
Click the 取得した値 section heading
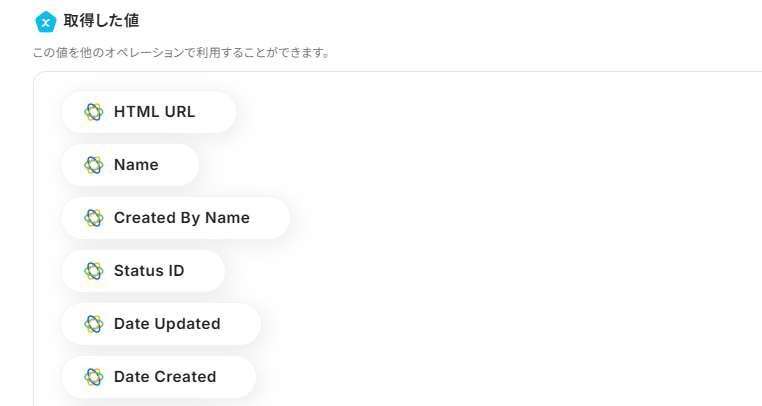pyautogui.click(x=102, y=20)
